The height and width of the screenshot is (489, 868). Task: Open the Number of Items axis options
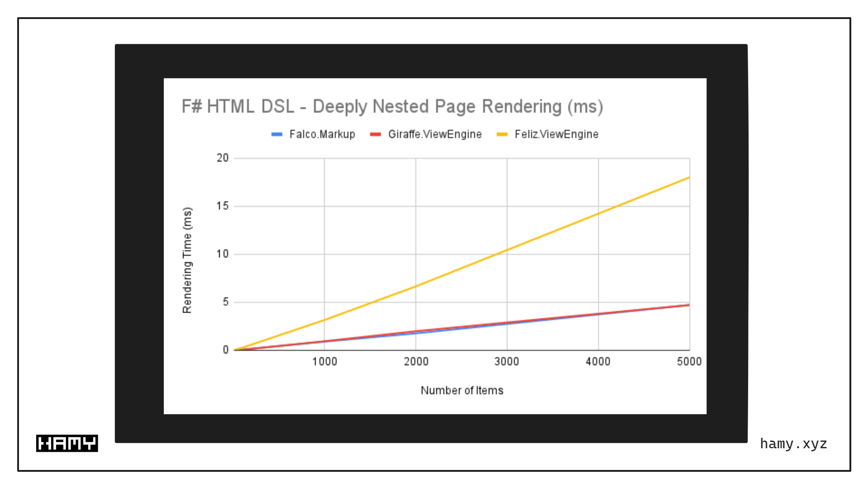click(462, 390)
